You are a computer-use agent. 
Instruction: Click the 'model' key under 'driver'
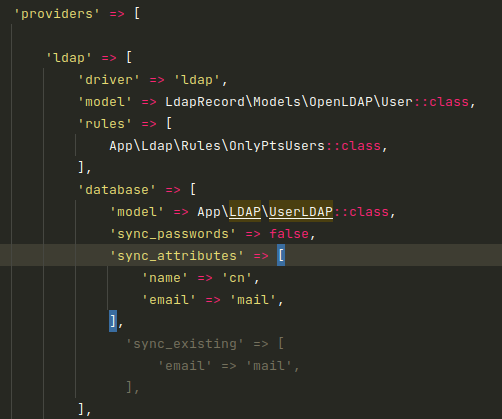105,102
